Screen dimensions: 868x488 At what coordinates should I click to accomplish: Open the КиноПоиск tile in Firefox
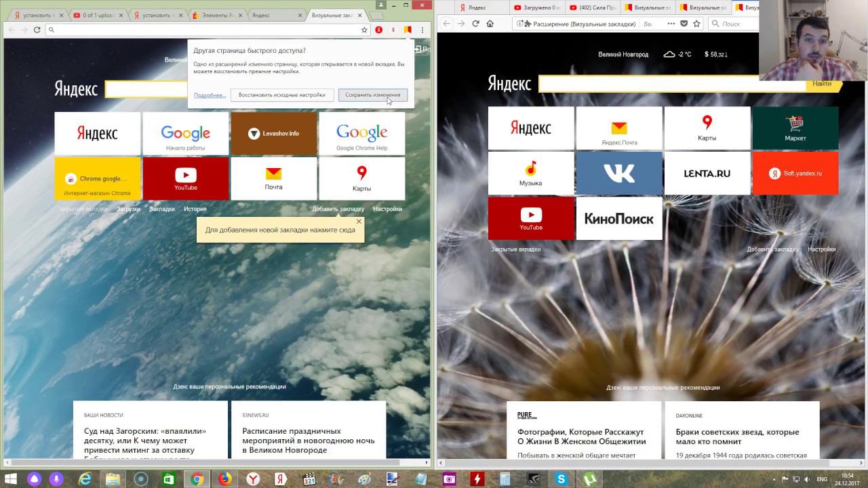(x=619, y=218)
